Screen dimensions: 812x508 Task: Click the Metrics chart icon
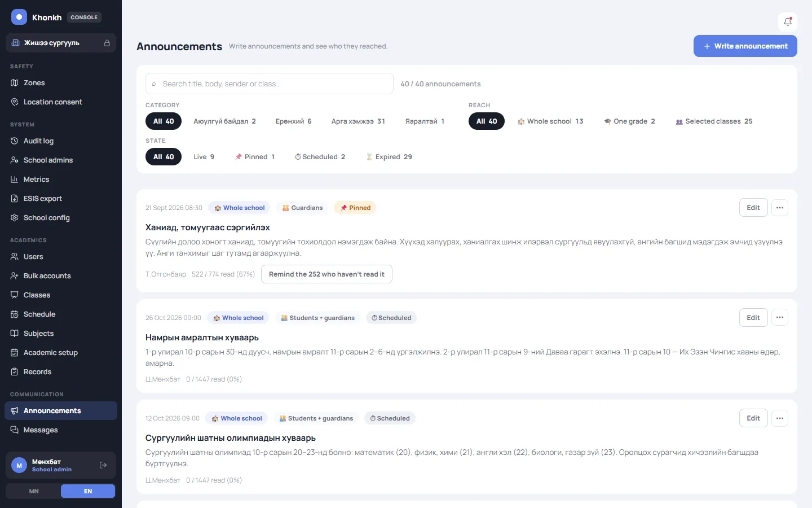tap(15, 179)
